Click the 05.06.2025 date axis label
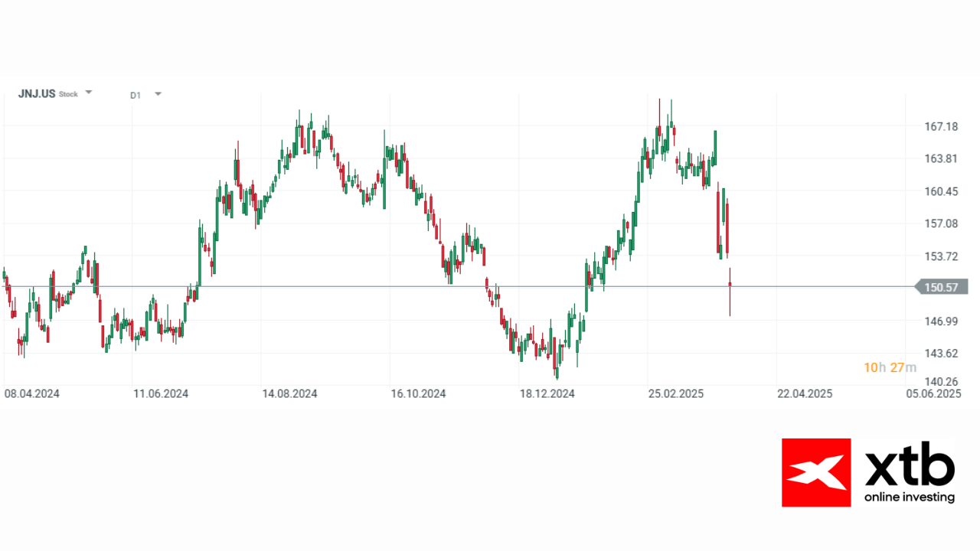980x551 pixels. (x=933, y=393)
